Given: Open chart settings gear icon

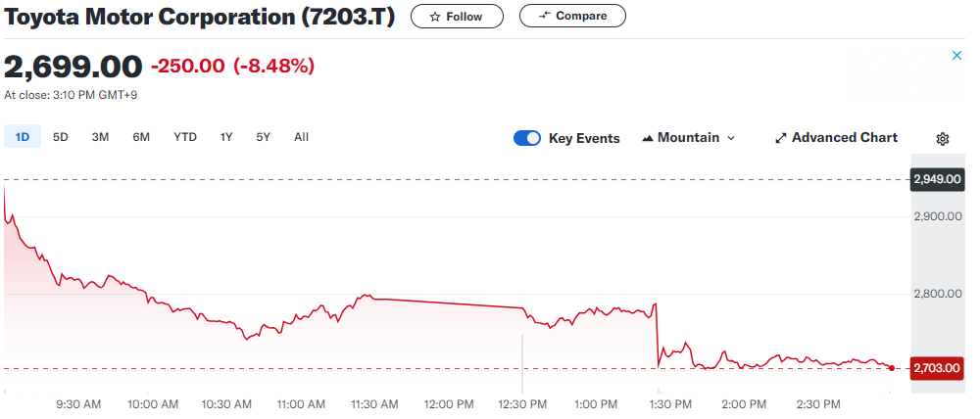Looking at the screenshot, I should point(943,139).
